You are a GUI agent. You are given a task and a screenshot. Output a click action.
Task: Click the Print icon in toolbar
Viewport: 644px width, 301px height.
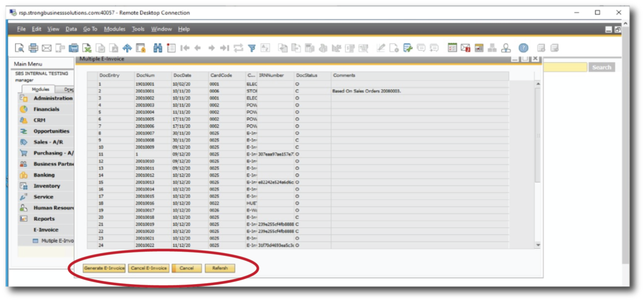33,48
